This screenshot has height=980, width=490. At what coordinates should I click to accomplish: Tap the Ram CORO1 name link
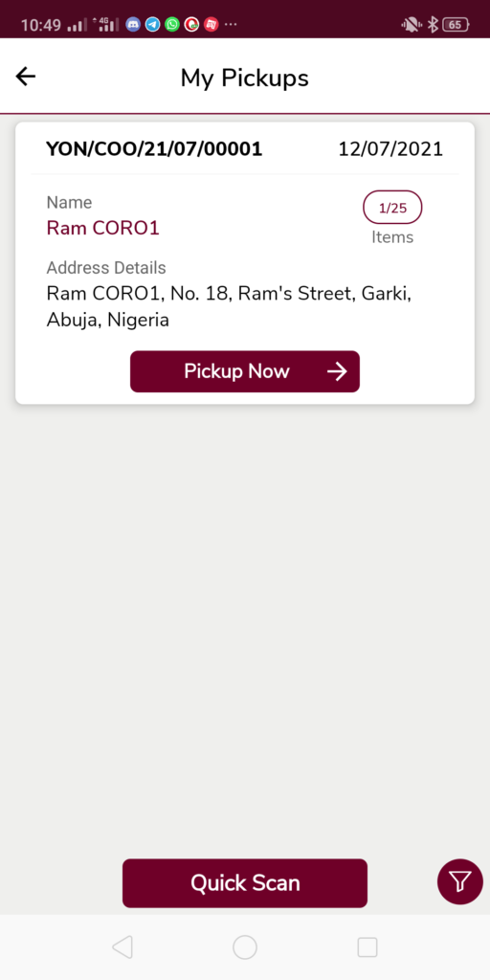(103, 228)
